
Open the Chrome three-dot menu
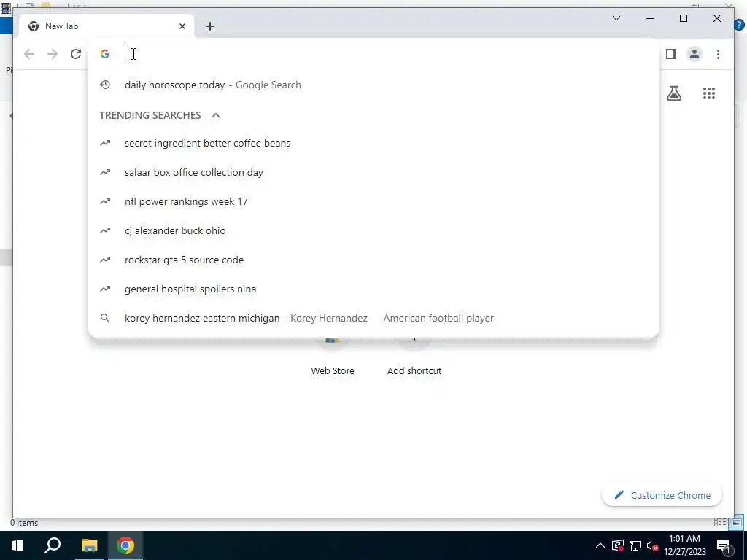(x=718, y=54)
